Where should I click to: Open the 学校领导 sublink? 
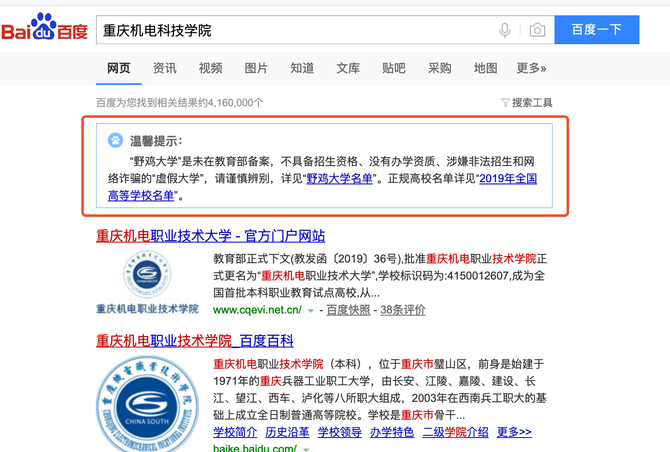tap(339, 432)
